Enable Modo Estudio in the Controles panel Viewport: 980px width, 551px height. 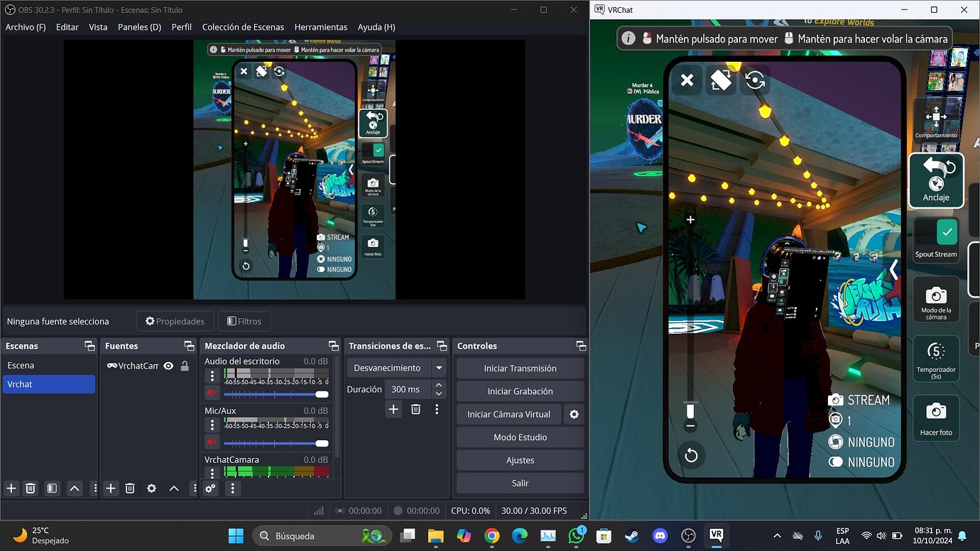point(519,437)
